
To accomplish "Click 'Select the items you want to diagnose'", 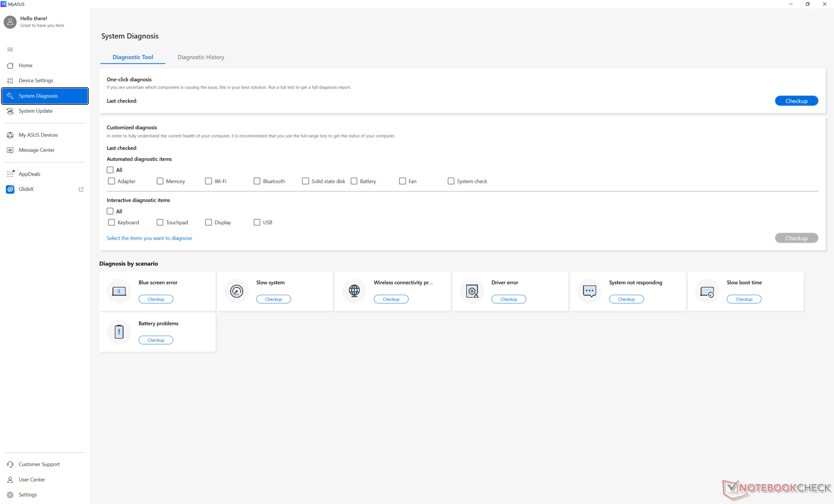I will (x=149, y=238).
